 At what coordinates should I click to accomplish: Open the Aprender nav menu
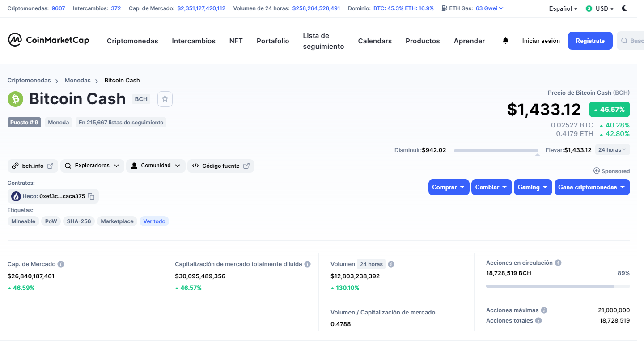(469, 41)
